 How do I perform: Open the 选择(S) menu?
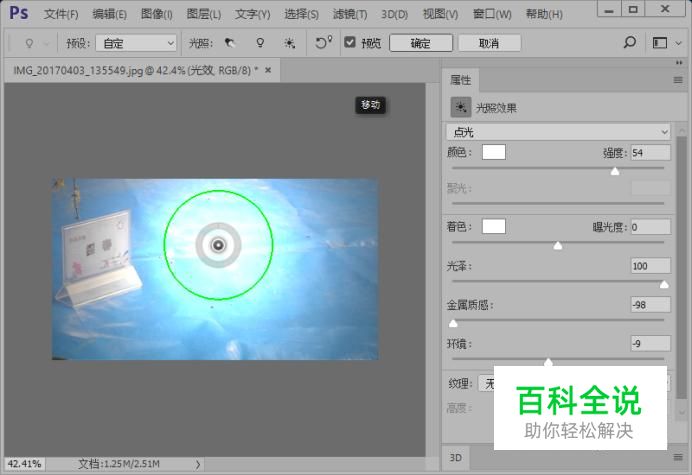[x=301, y=14]
